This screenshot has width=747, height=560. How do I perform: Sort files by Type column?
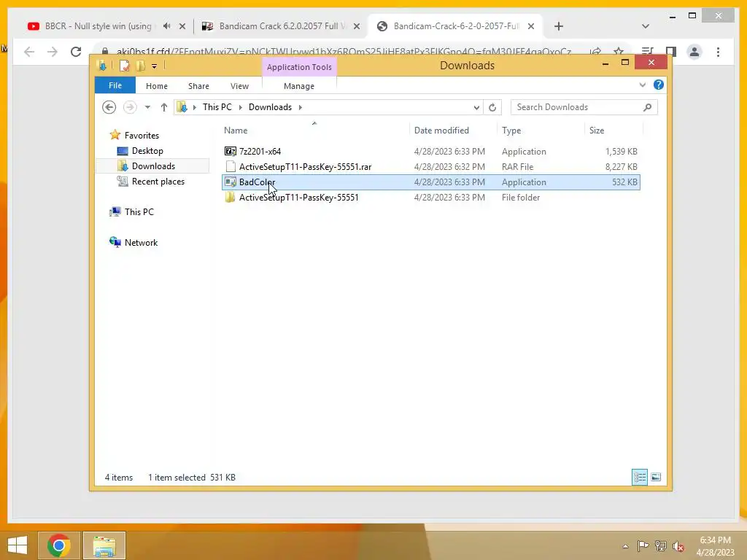tap(511, 131)
